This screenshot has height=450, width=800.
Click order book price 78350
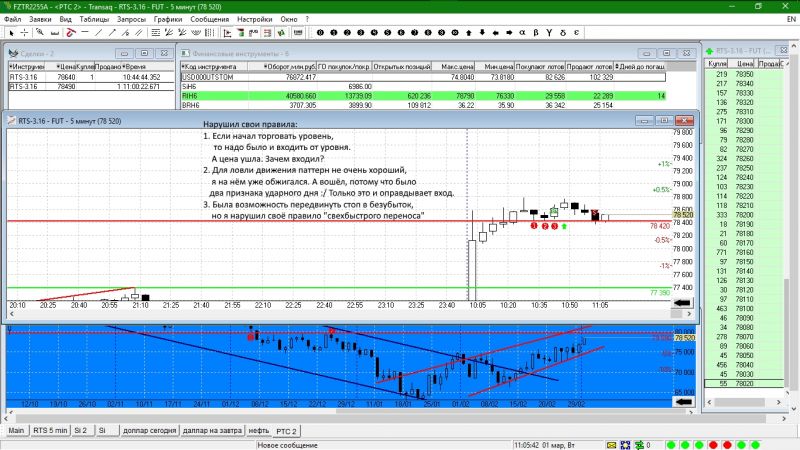click(x=744, y=74)
